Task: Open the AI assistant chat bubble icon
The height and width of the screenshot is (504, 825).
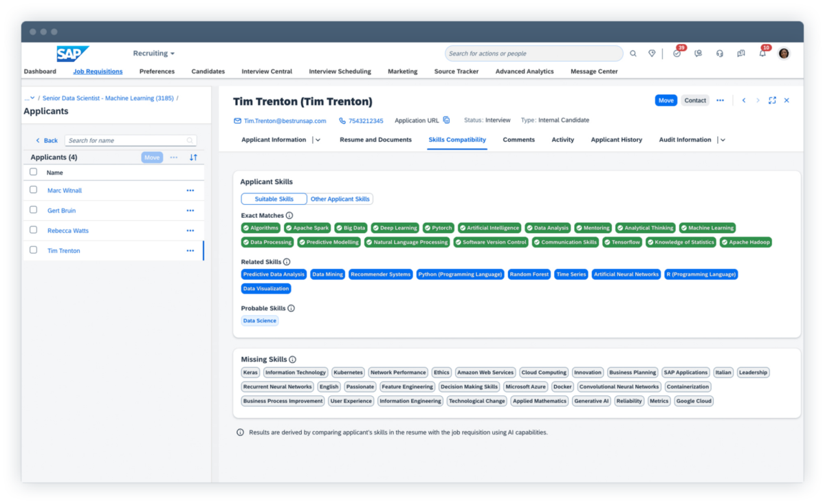Action: tap(698, 53)
